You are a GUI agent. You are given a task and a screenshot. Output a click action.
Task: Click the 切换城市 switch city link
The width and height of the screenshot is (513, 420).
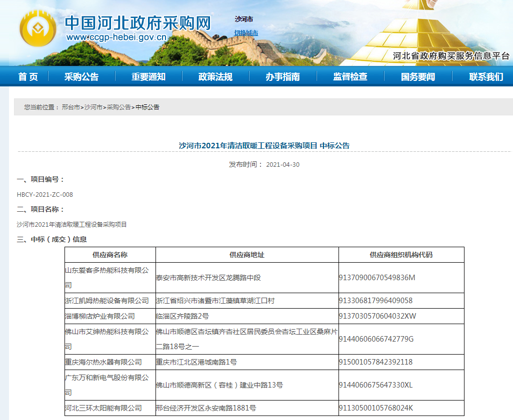click(246, 33)
